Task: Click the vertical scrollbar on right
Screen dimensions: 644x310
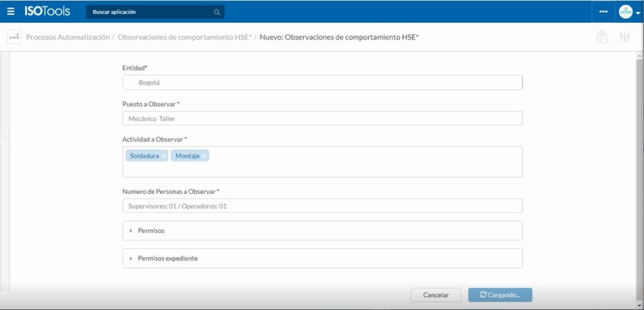Action: tap(639, 168)
